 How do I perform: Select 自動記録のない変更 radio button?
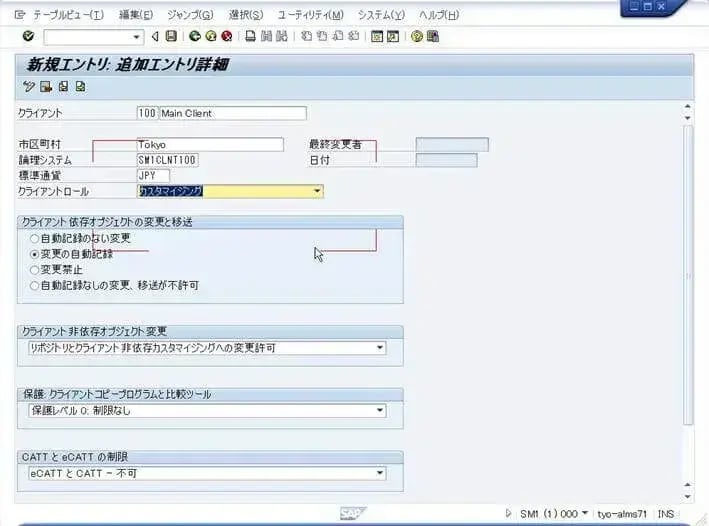point(34,238)
